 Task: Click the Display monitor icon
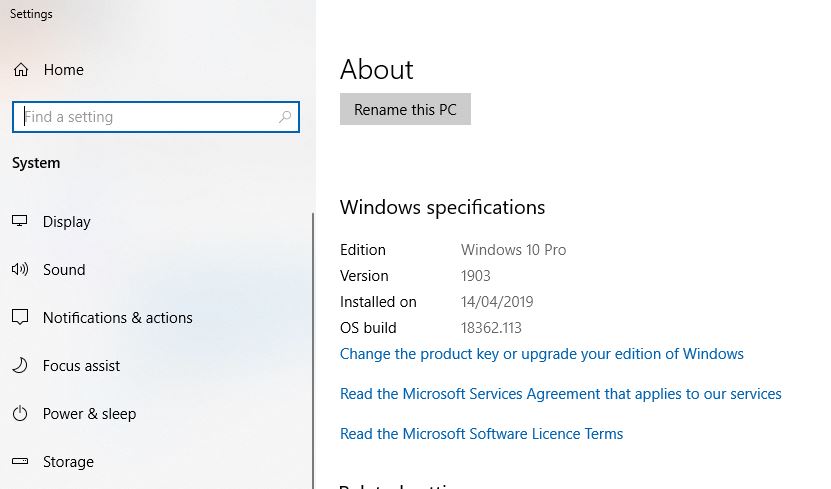click(x=20, y=221)
